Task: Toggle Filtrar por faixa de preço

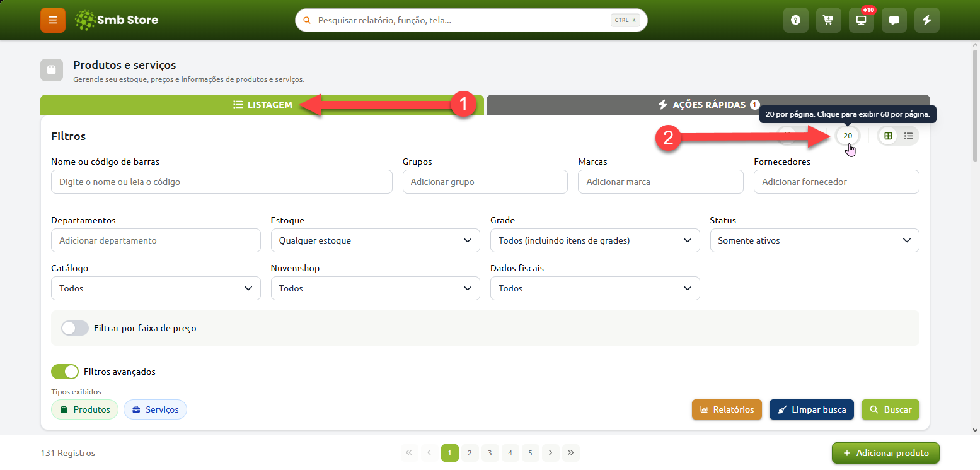Action: coord(75,328)
